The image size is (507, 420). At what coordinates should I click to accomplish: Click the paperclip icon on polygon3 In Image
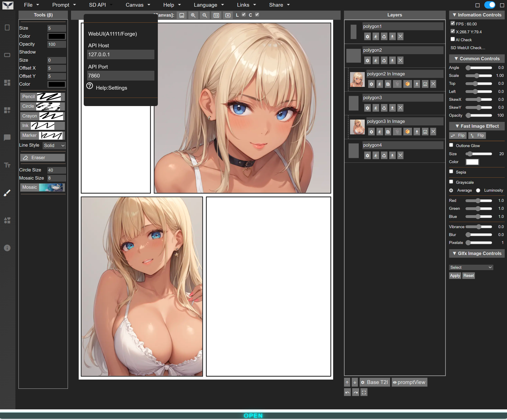coord(397,132)
